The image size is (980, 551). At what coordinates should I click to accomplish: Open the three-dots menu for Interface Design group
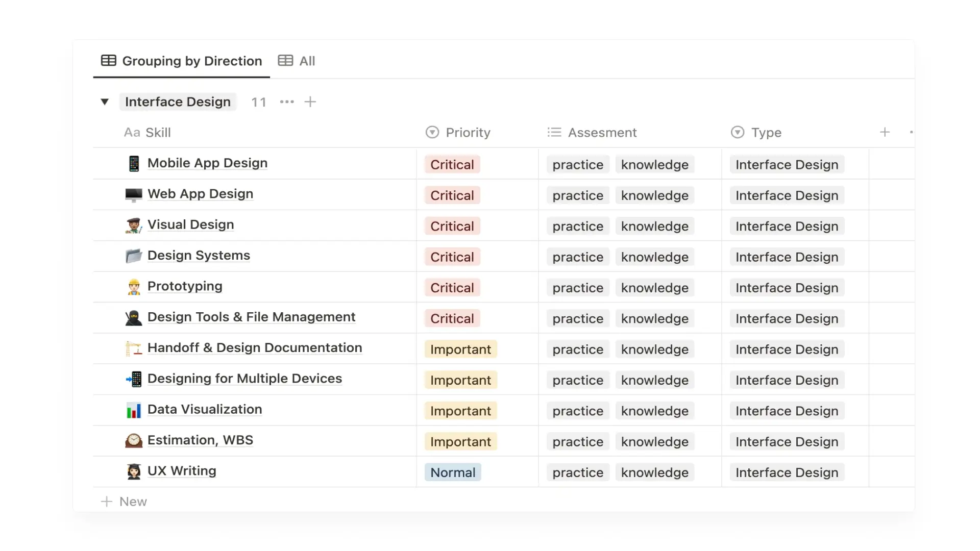(x=287, y=102)
